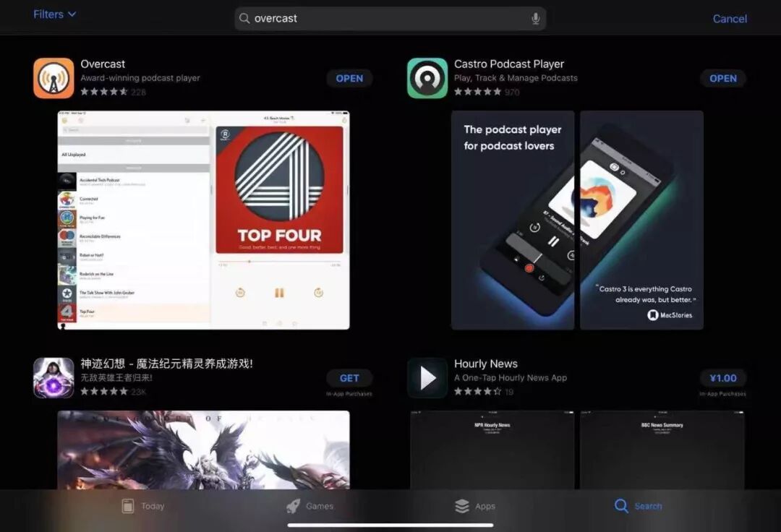Click Castro star rating 970
The image size is (781, 532).
pyautogui.click(x=487, y=92)
